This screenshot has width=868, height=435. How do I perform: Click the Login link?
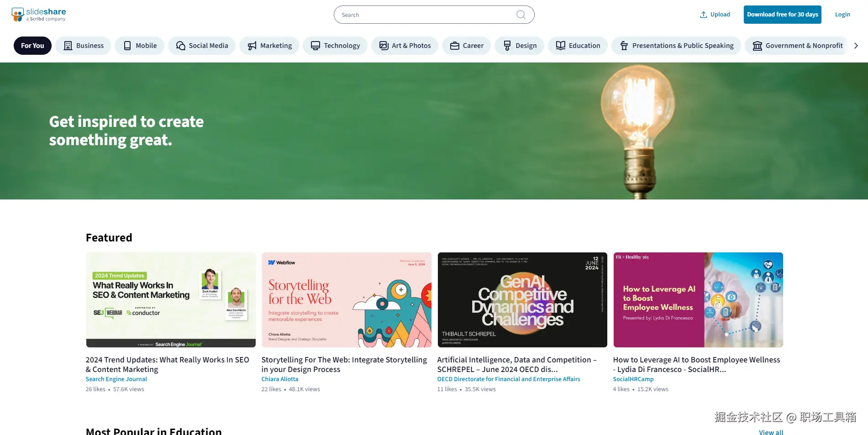point(842,15)
